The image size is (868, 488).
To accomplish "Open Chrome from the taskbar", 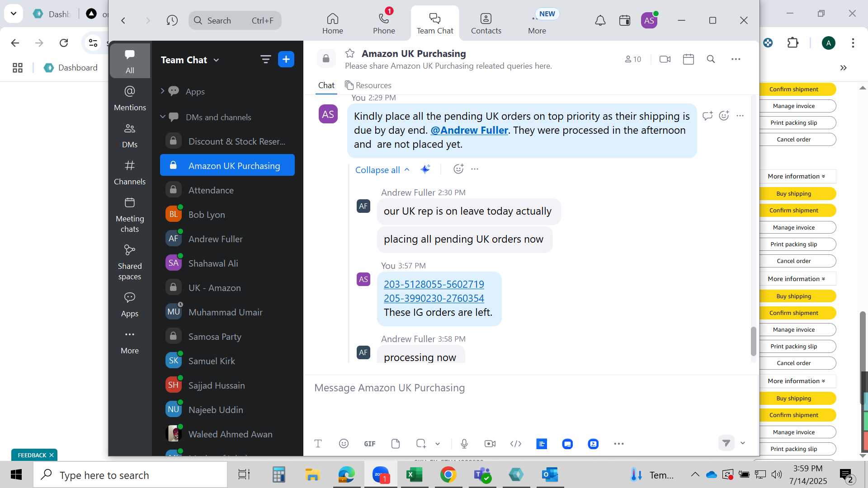I will (448, 474).
